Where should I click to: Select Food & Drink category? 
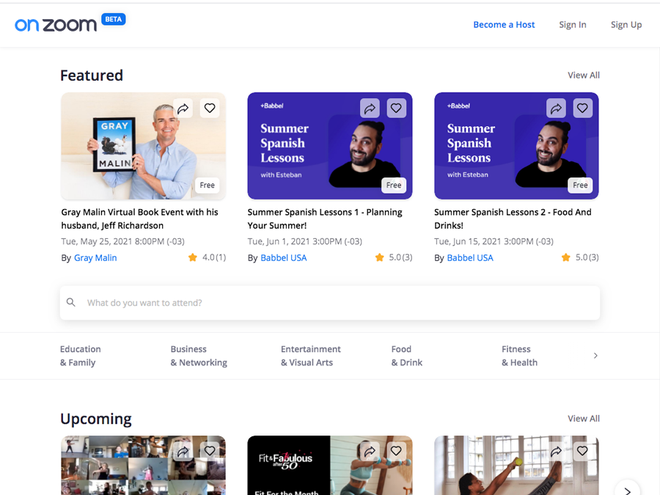tap(407, 356)
